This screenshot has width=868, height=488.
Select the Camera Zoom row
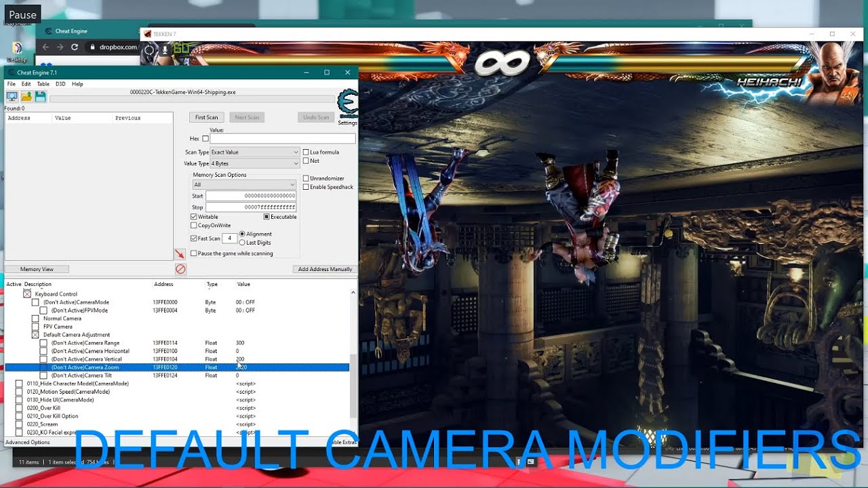[x=177, y=367]
